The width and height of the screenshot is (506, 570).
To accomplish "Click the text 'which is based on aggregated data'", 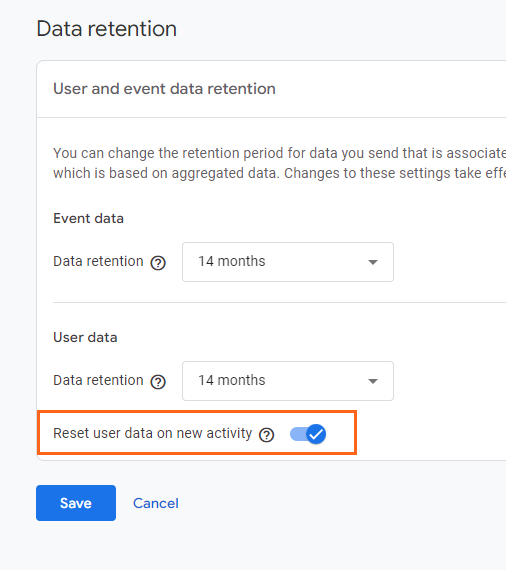I will 166,173.
